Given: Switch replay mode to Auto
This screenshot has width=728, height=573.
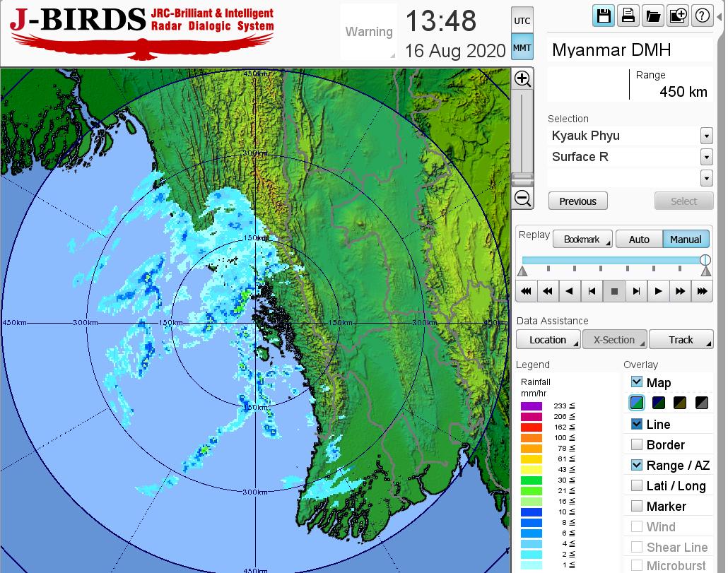Looking at the screenshot, I should coord(639,240).
